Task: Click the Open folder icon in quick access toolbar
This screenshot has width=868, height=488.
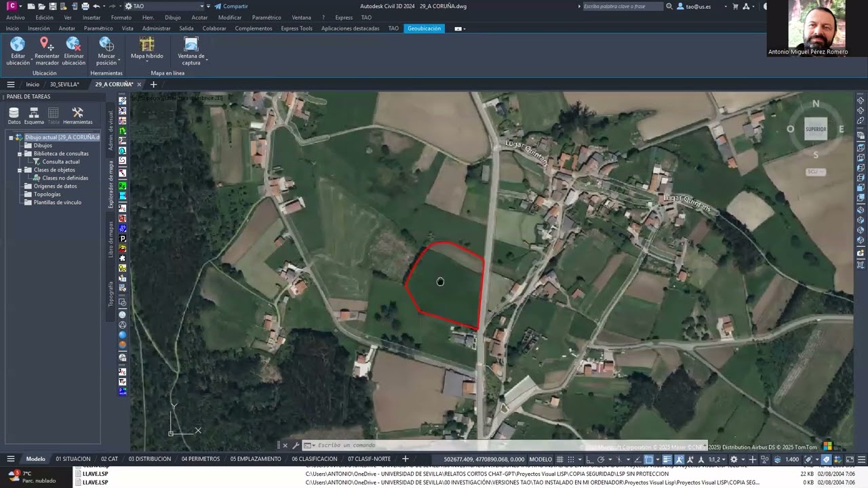Action: (42, 6)
